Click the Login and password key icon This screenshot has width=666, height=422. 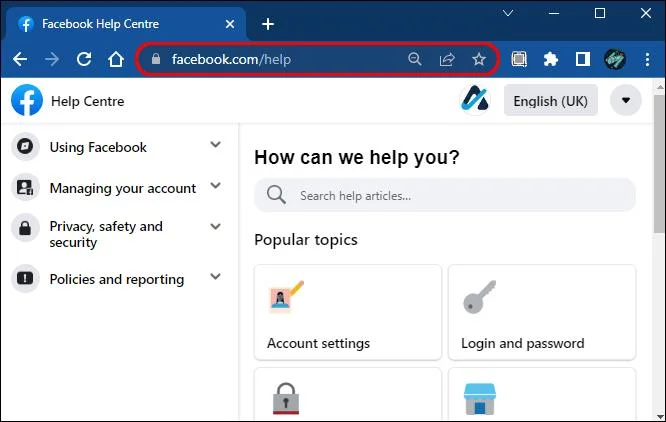click(480, 296)
